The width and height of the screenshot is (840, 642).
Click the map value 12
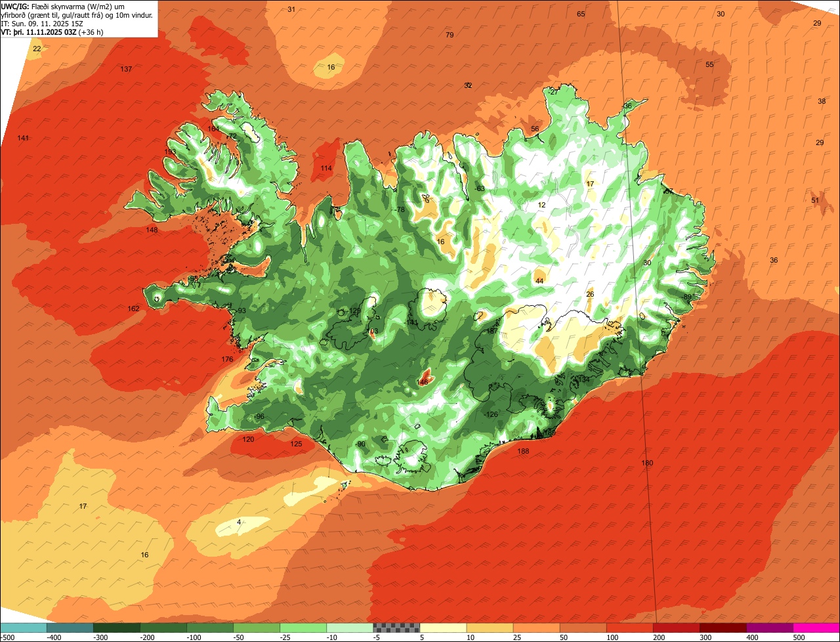pos(541,205)
